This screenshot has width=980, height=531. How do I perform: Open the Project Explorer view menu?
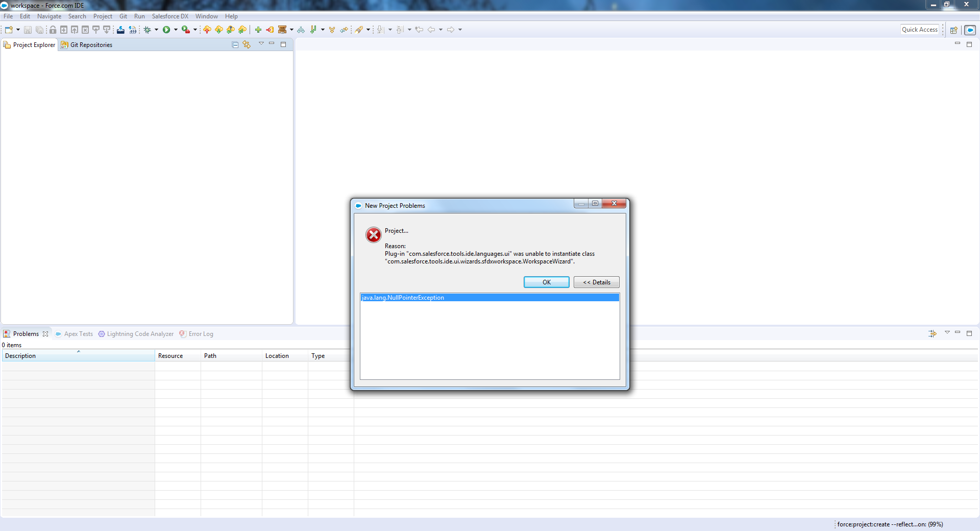[261, 44]
